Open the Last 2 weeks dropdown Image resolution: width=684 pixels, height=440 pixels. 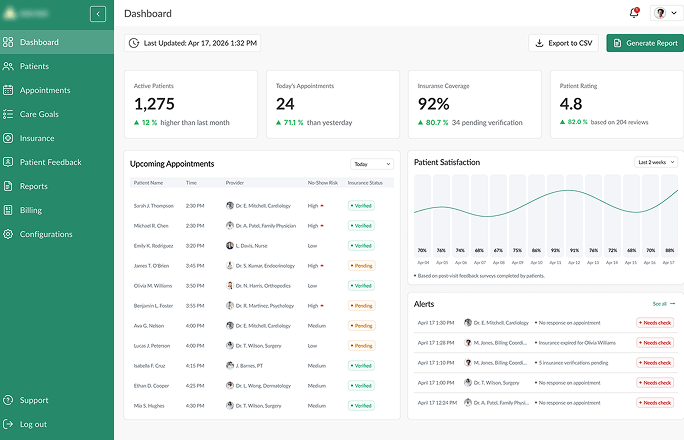pos(656,162)
